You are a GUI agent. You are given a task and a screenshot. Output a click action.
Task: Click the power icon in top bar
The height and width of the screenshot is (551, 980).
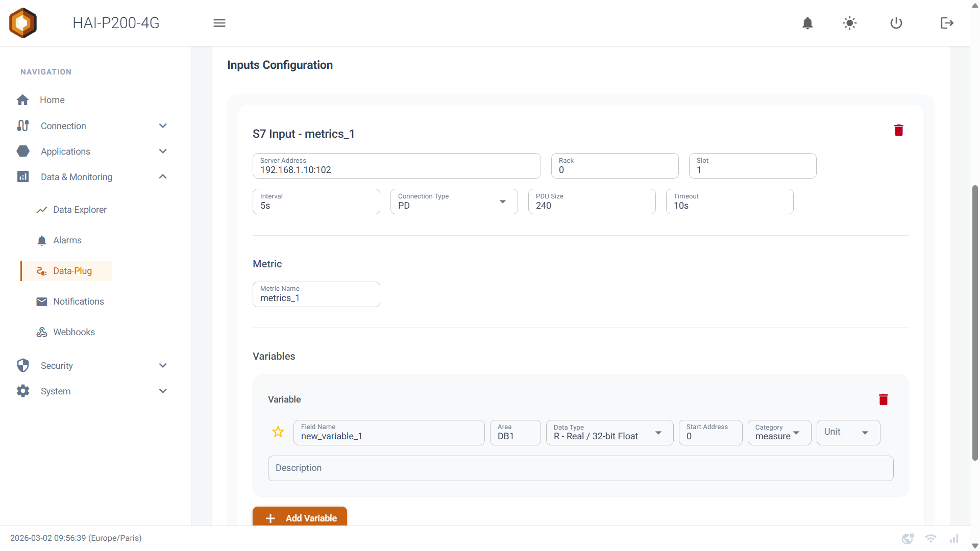pos(896,23)
